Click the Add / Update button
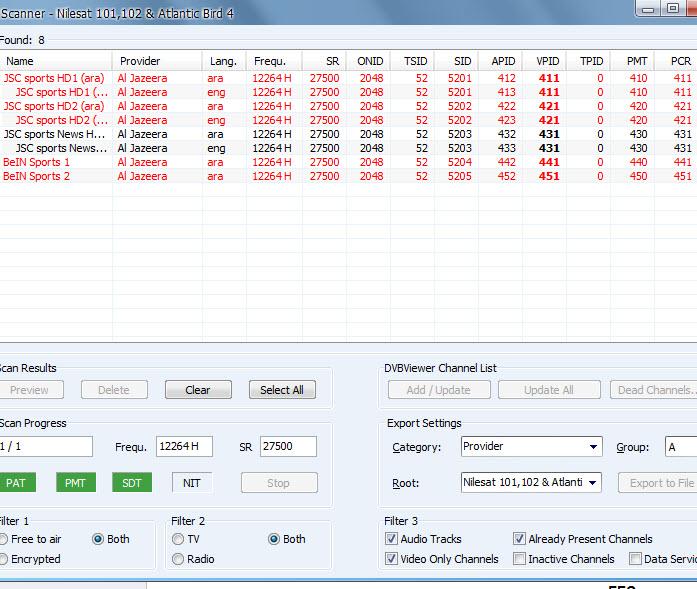The width and height of the screenshot is (697, 589). click(439, 390)
